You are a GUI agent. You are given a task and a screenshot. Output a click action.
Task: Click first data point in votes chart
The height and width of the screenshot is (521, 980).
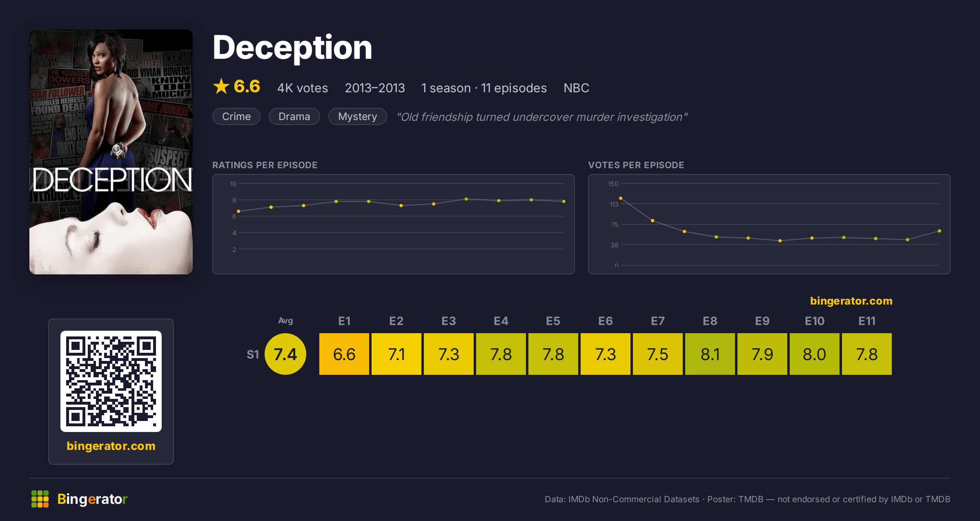621,198
